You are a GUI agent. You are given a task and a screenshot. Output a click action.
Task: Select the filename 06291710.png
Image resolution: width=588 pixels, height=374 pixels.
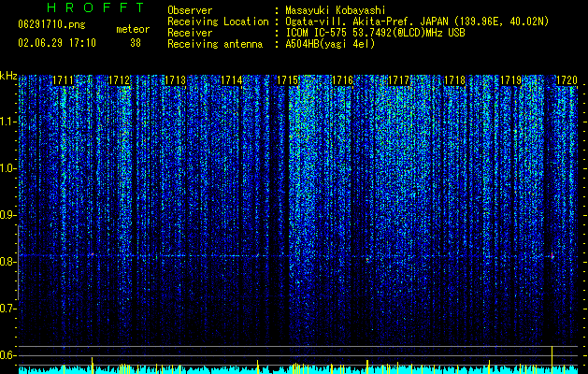51,25
